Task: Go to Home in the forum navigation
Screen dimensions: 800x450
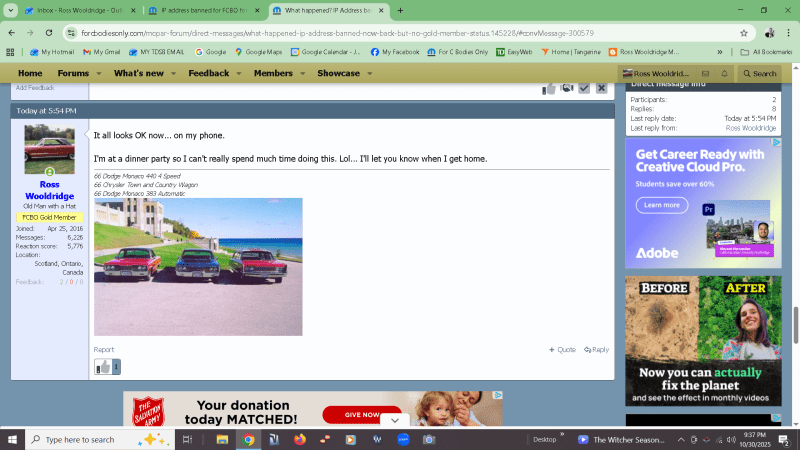Action: click(x=30, y=73)
